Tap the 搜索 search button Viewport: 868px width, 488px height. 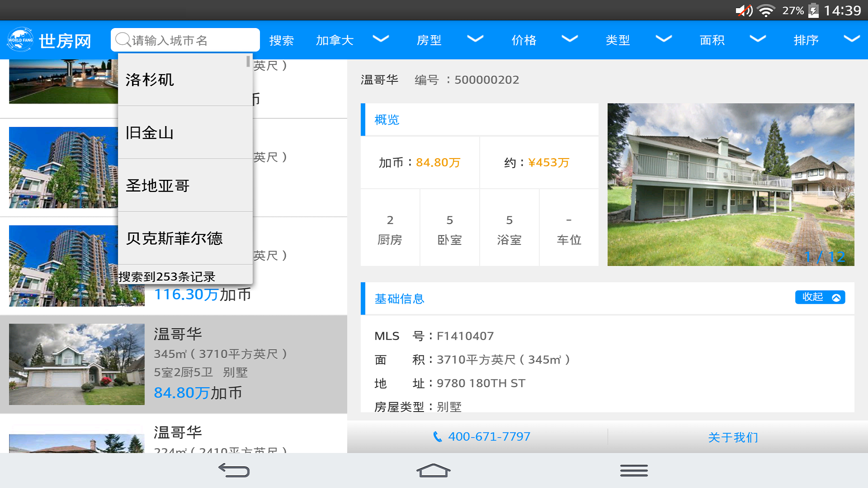tap(281, 40)
